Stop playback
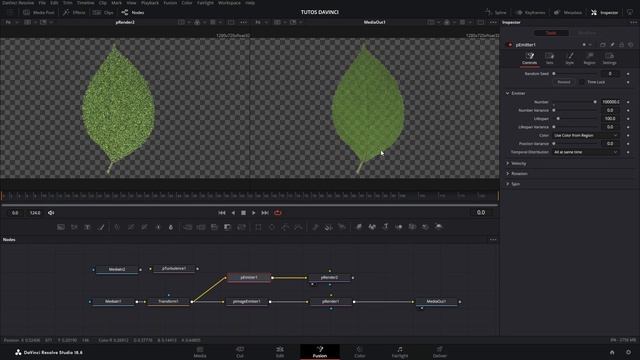Image resolution: width=640 pixels, height=360 pixels. click(243, 213)
